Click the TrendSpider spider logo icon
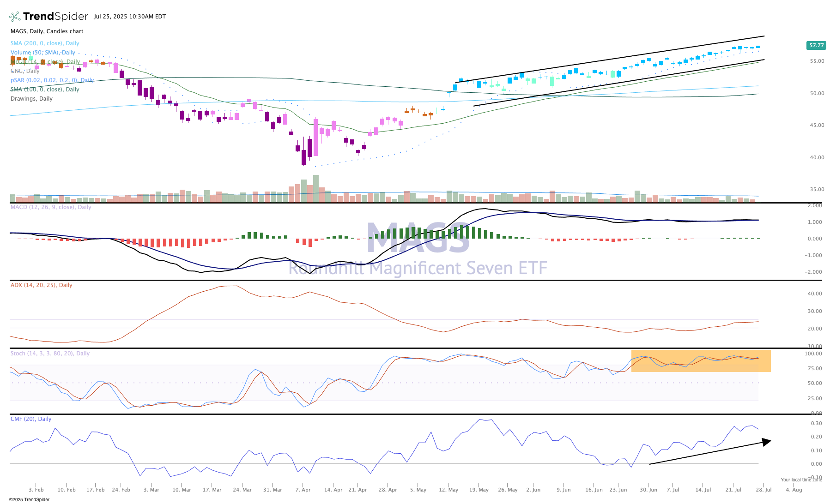 pyautogui.click(x=15, y=17)
